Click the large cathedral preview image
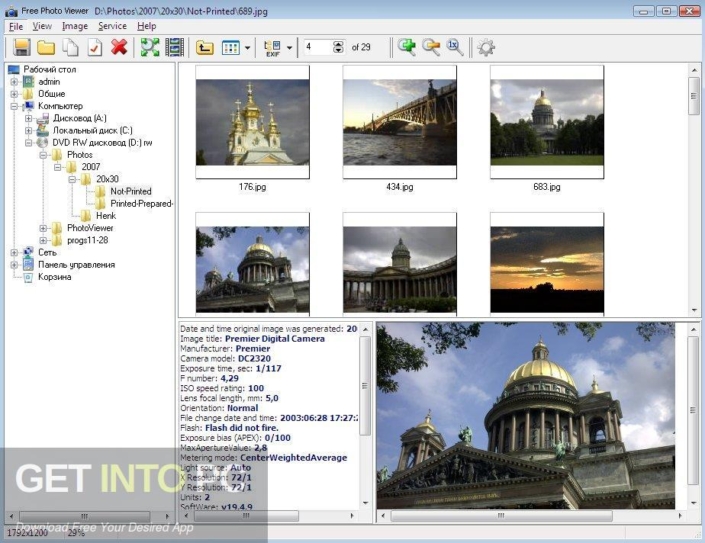The width and height of the screenshot is (705, 543). pyautogui.click(x=526, y=416)
